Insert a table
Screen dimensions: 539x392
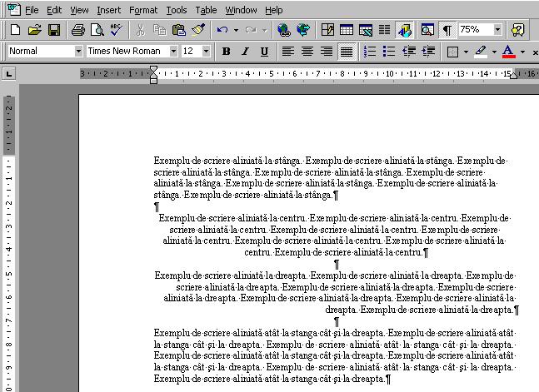pos(347,30)
